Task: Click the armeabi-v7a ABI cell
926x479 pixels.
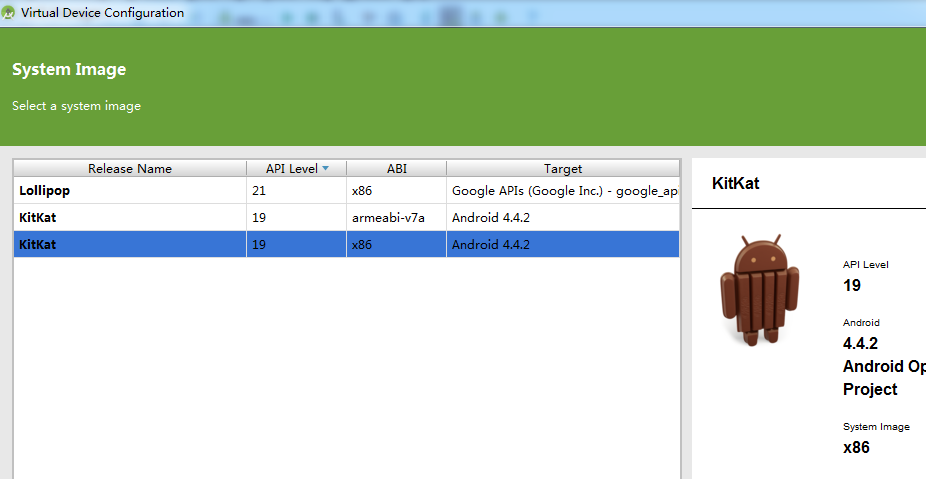Action: [397, 217]
